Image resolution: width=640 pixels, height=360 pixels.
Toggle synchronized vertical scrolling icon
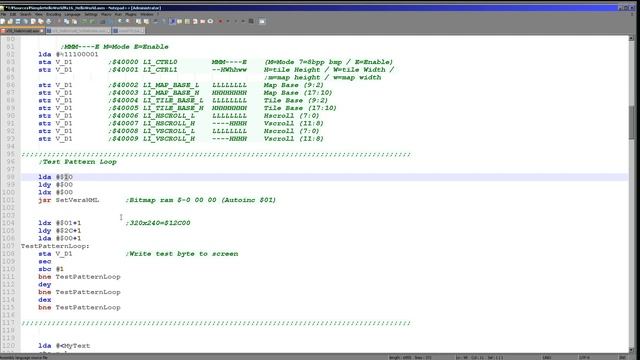coord(138,21)
